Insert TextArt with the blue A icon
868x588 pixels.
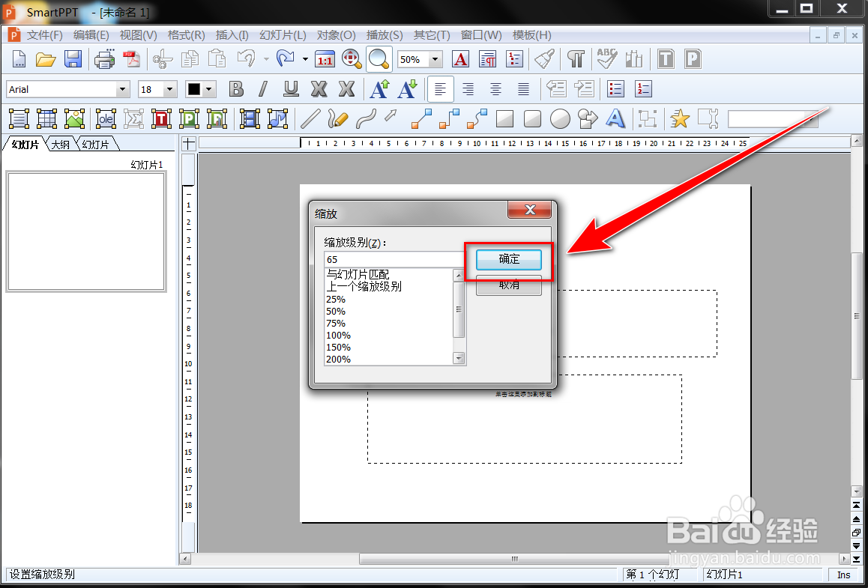coord(615,118)
